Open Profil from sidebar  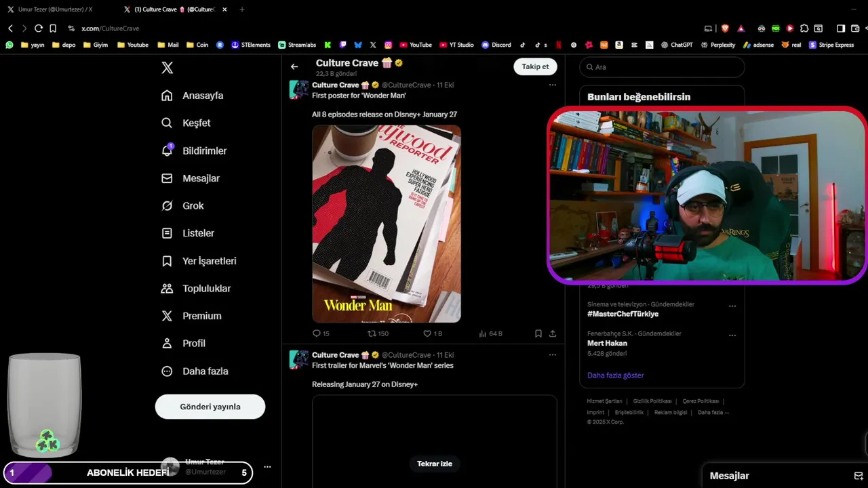(x=183, y=344)
